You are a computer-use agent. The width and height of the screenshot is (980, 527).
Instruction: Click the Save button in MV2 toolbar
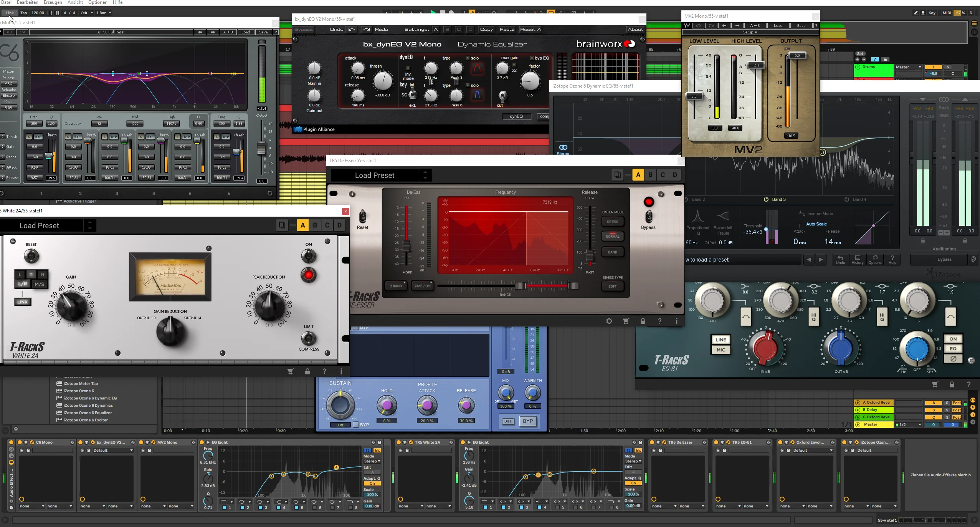pos(801,26)
